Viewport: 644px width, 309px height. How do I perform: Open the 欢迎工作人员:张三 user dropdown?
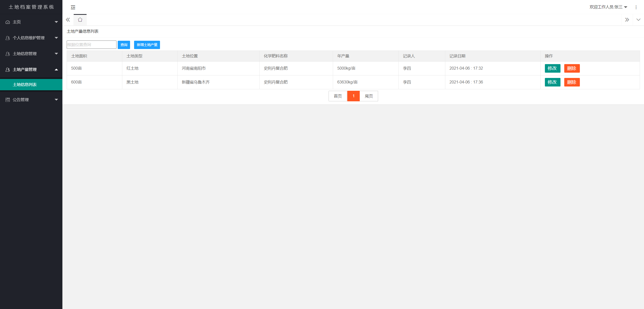608,7
